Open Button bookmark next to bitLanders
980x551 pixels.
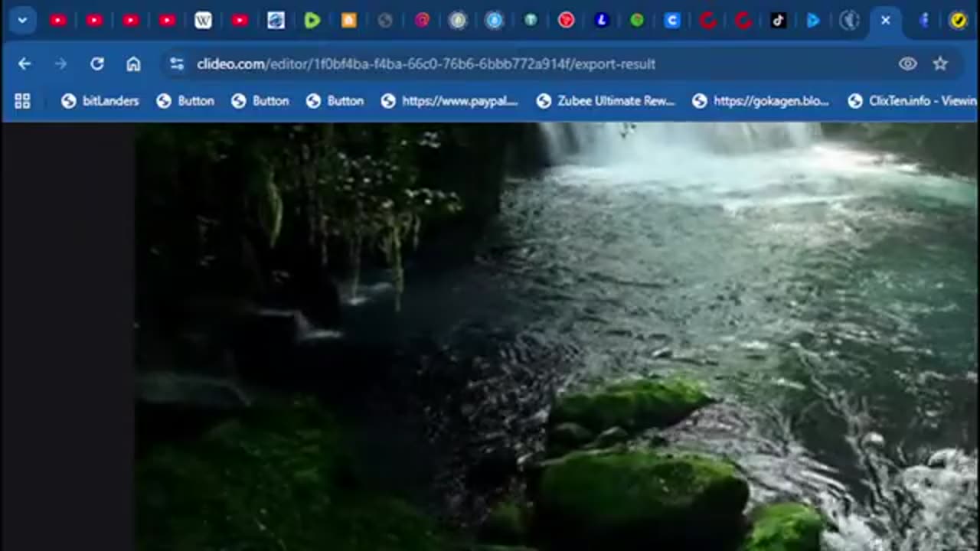point(185,101)
